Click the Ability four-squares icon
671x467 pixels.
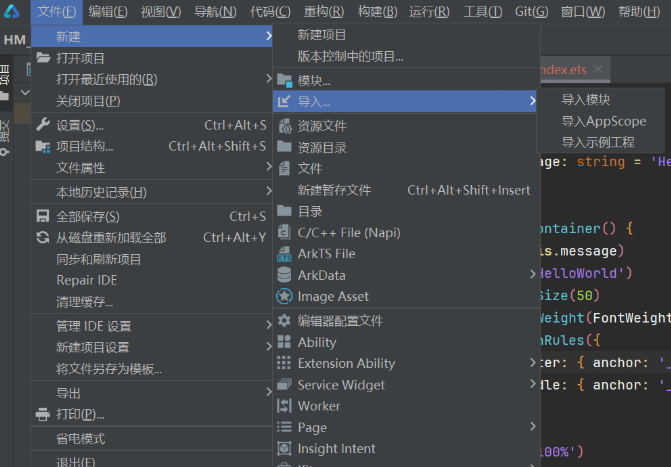point(284,342)
